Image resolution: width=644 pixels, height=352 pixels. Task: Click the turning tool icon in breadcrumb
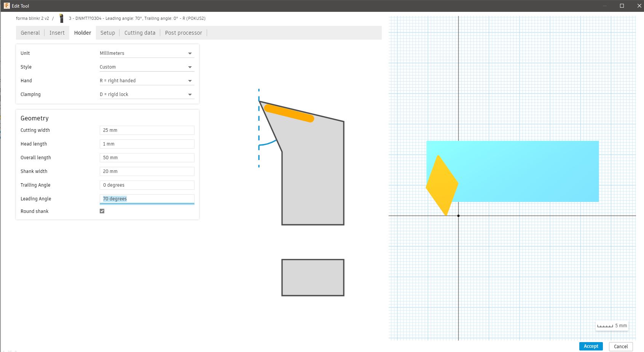(61, 18)
